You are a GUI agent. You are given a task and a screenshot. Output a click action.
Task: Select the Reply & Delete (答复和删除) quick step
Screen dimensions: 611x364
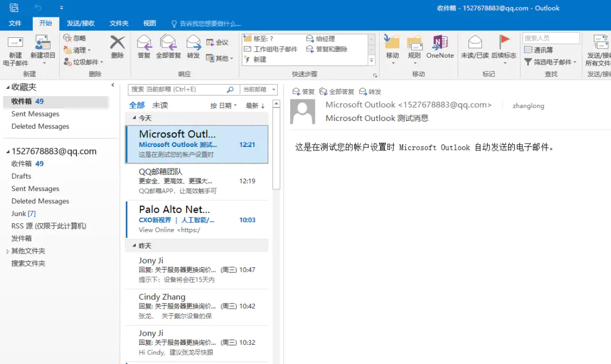[326, 49]
